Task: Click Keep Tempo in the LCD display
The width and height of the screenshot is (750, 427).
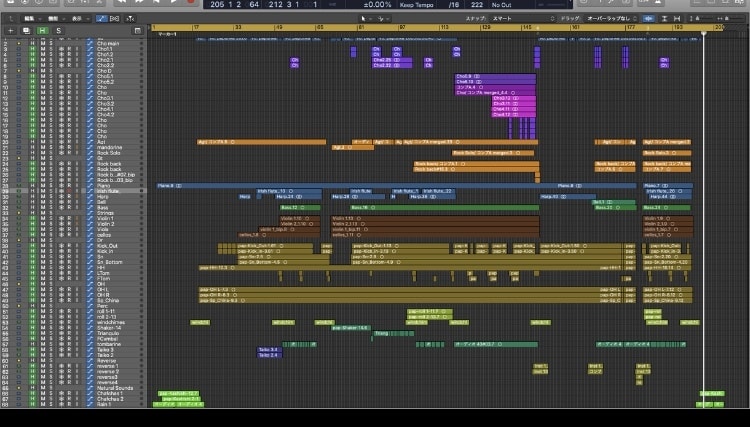Action: coord(416,5)
